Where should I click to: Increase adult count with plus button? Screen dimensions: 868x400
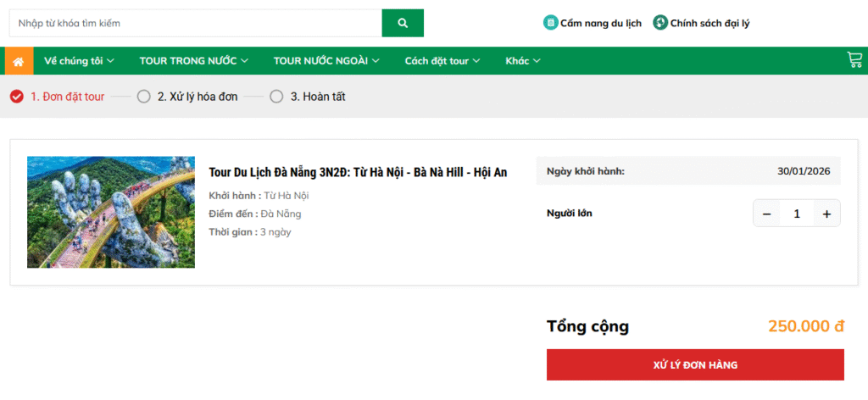tap(826, 214)
